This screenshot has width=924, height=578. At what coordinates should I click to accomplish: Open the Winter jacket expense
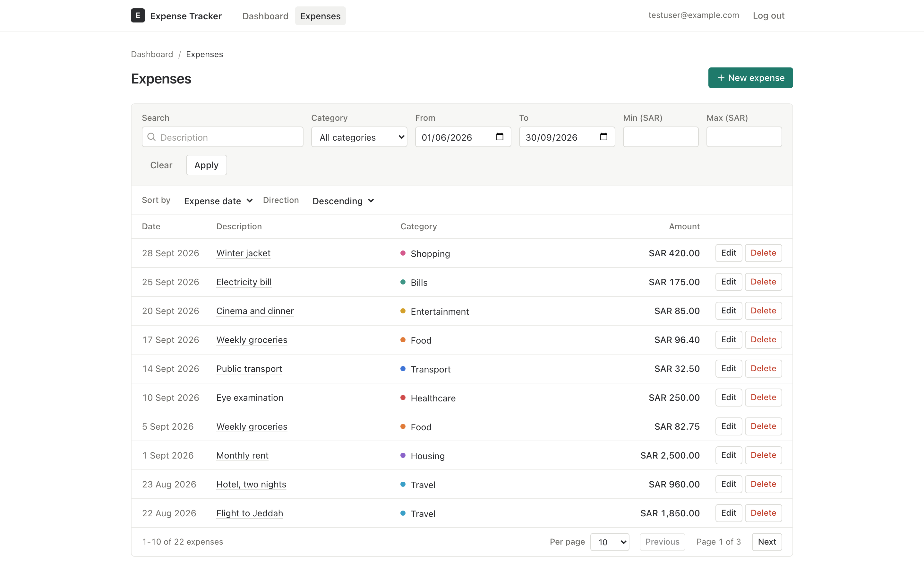tap(243, 253)
